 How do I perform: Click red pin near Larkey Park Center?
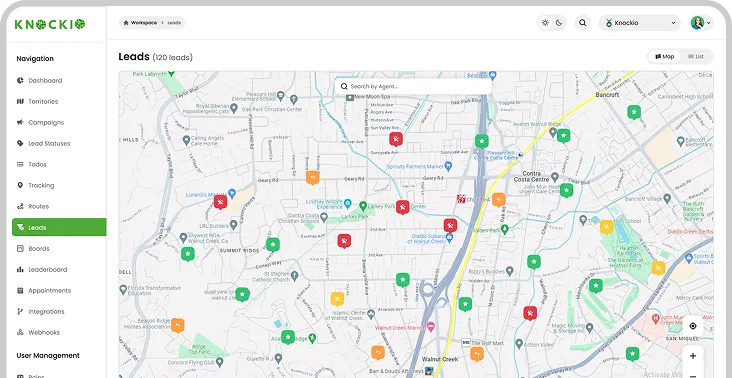click(402, 207)
